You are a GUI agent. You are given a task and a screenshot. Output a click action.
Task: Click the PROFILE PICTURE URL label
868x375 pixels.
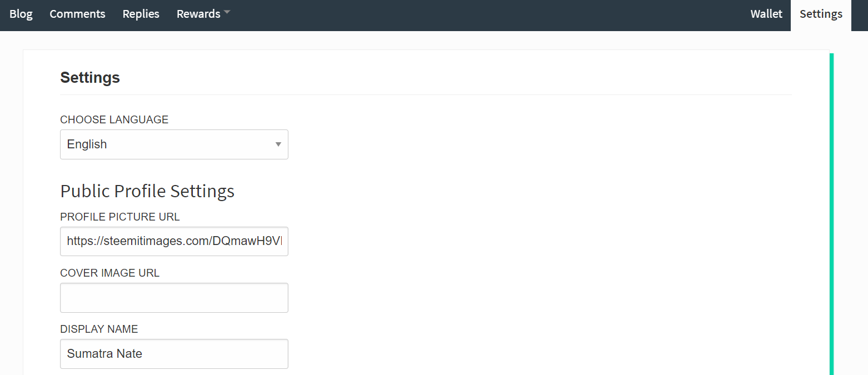(x=120, y=217)
